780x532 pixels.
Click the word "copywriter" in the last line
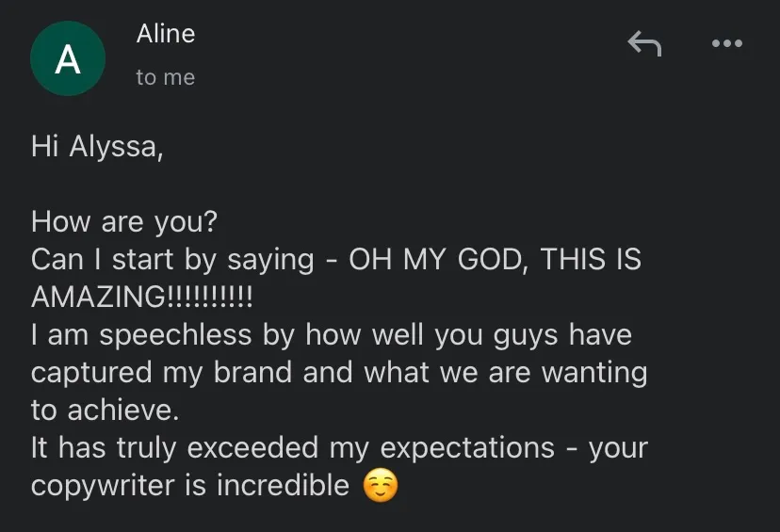coord(117,486)
